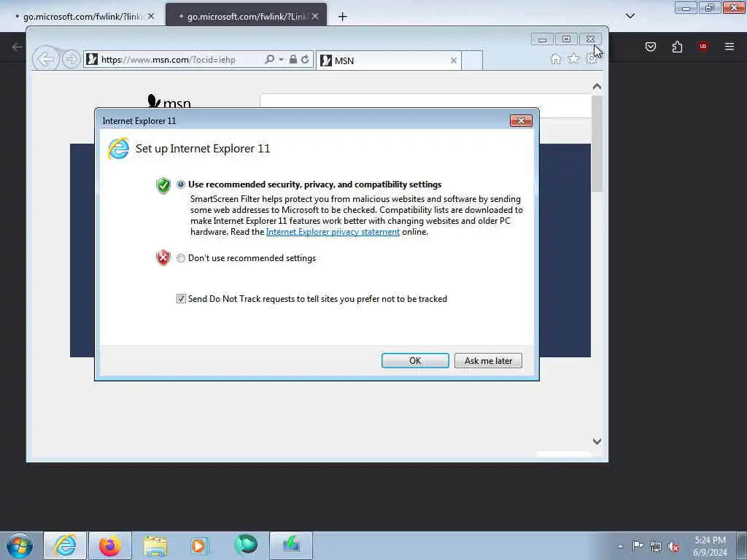The image size is (747, 560).
Task: Switch to second Firefox tab go.microsoft.com
Action: click(247, 16)
